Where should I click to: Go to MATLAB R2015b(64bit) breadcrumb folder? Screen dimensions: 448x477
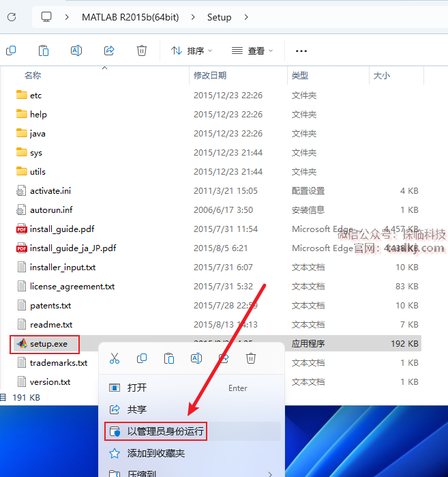coord(130,17)
